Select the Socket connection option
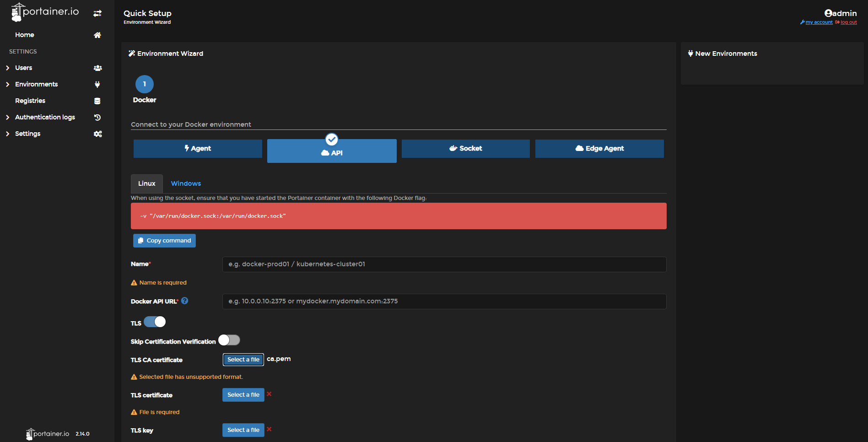Image resolution: width=868 pixels, height=442 pixels. [465, 148]
